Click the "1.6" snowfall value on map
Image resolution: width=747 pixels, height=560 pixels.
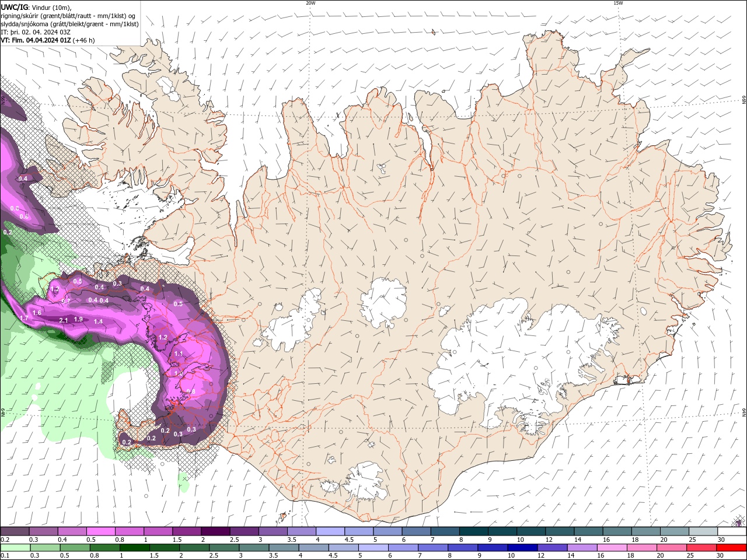point(37,313)
